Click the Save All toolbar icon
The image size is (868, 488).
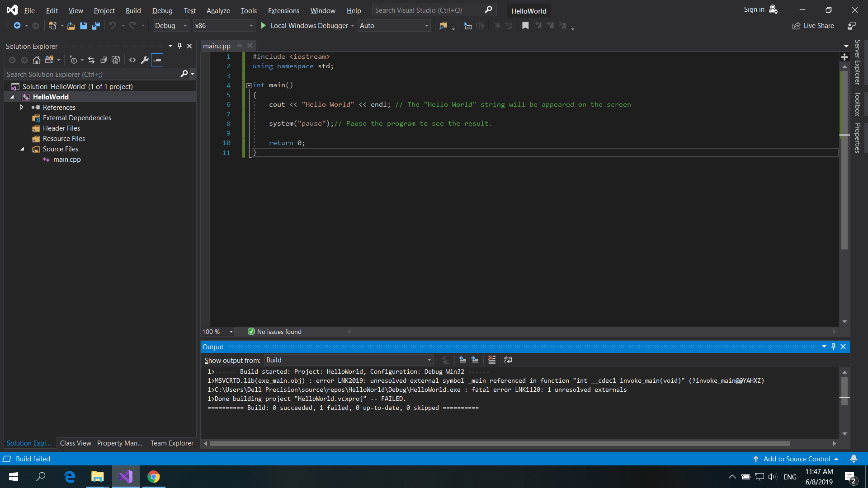pyautogui.click(x=95, y=26)
